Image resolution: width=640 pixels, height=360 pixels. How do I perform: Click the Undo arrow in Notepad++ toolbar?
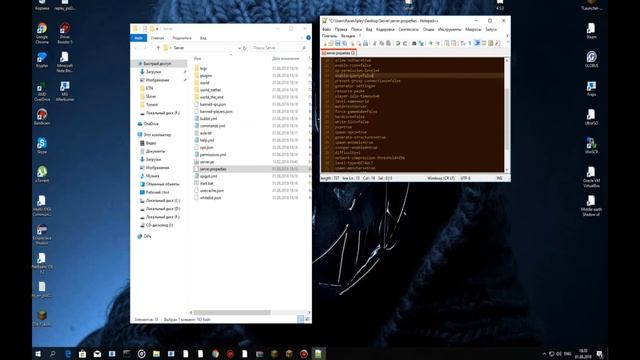coord(398,43)
